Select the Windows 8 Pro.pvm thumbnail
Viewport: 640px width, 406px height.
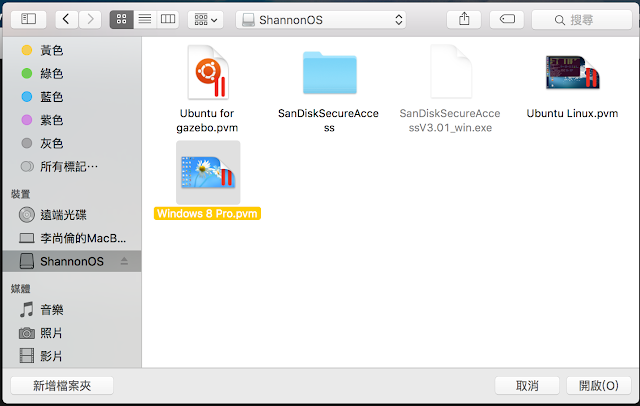point(208,173)
